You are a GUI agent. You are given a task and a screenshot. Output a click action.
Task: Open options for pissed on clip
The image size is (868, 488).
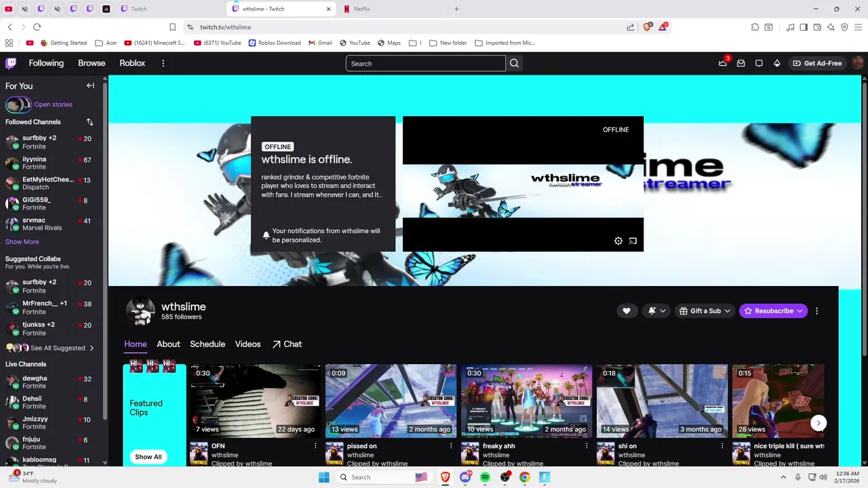[451, 446]
